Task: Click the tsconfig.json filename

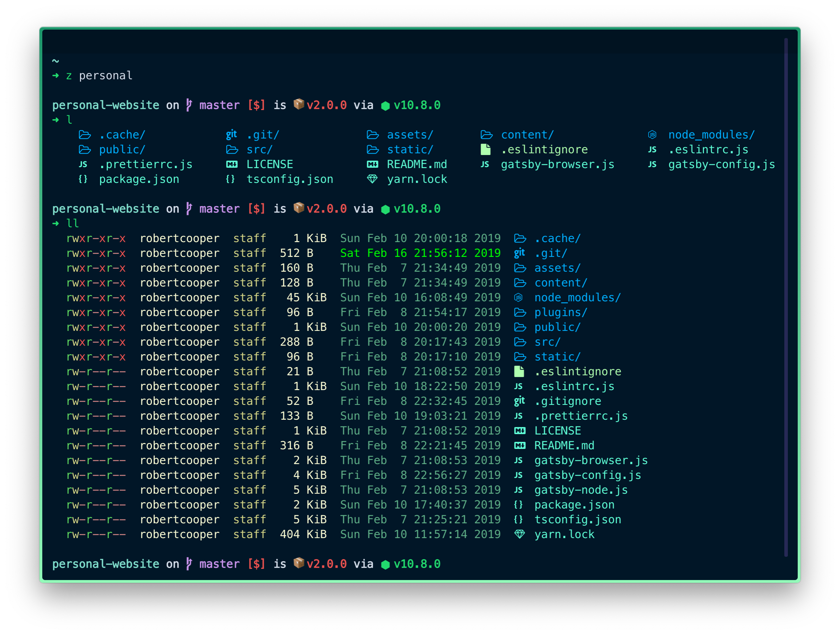Action: pos(290,179)
